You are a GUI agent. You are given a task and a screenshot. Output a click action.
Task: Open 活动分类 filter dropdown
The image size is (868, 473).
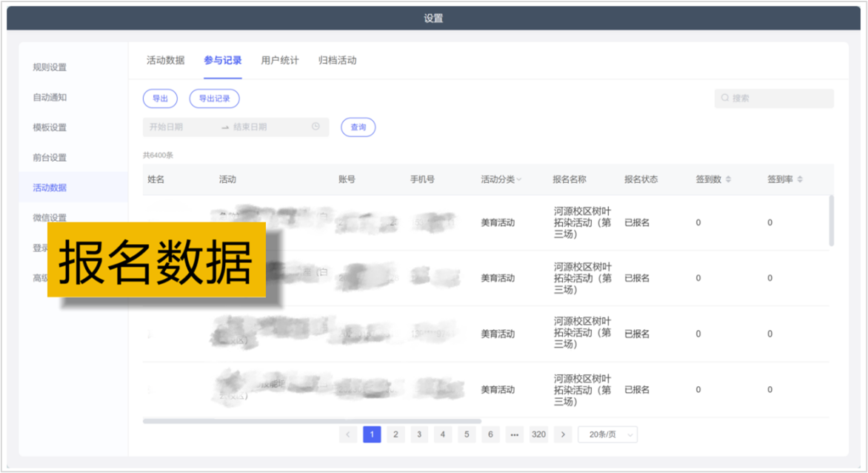click(518, 179)
